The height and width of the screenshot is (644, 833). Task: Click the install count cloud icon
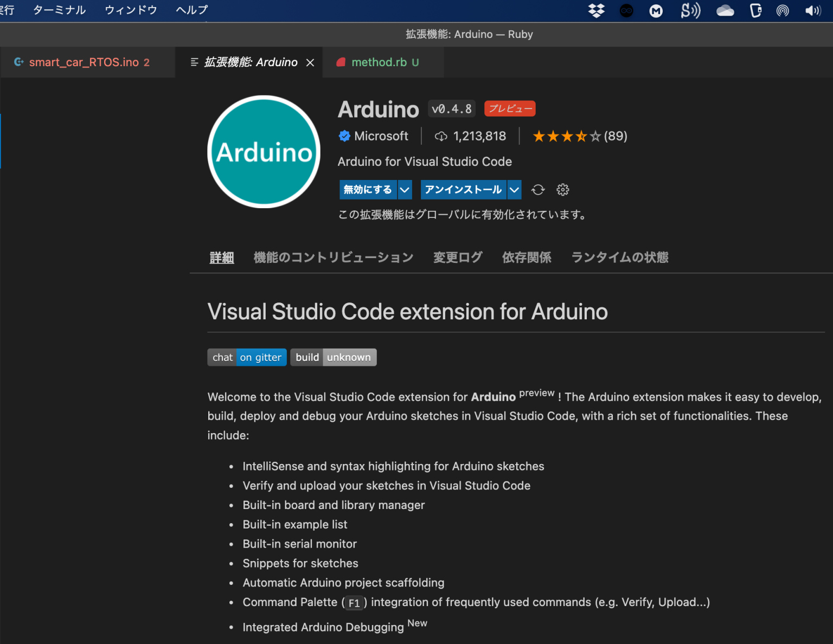pos(441,137)
